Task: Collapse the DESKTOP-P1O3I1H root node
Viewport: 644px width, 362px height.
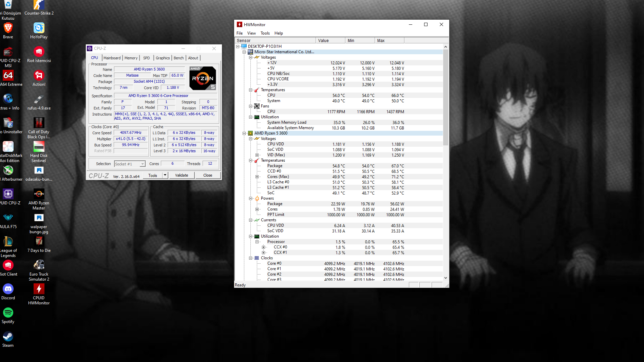Action: pos(238,46)
